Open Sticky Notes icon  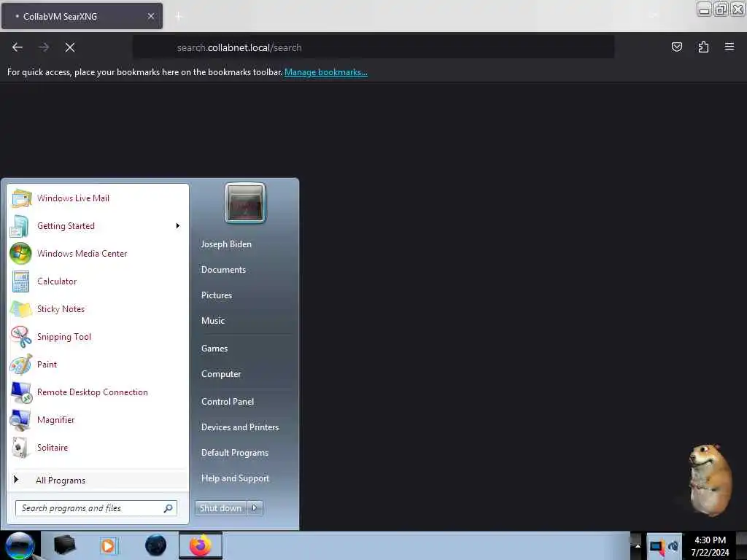pos(20,309)
